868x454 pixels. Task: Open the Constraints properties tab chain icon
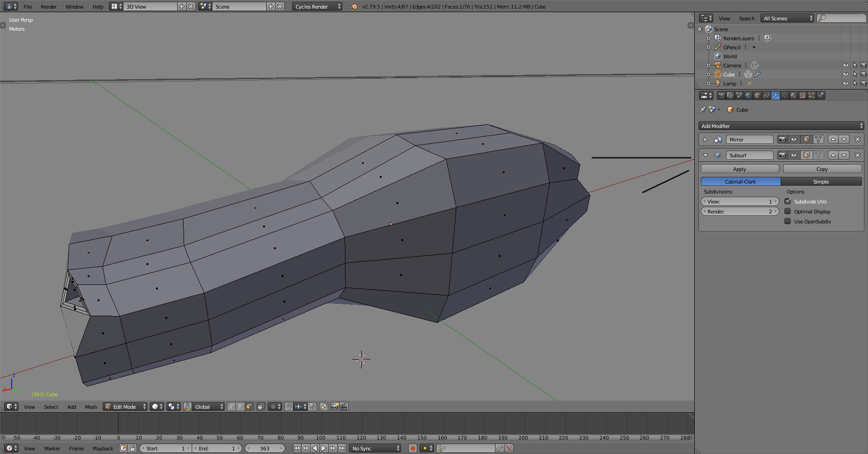point(766,95)
